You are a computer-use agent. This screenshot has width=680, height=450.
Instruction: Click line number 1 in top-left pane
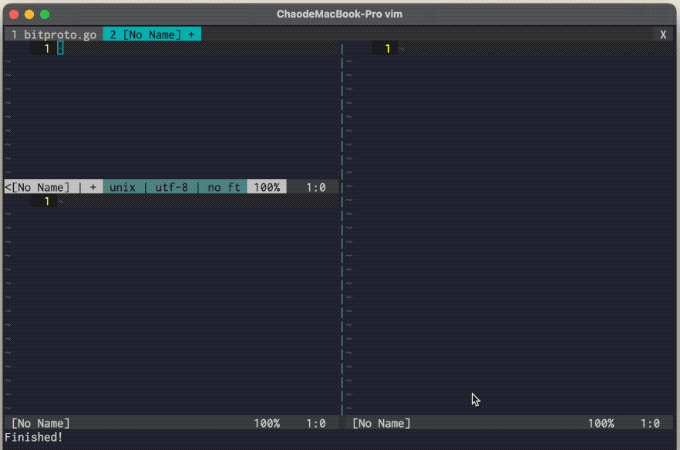click(x=46, y=48)
